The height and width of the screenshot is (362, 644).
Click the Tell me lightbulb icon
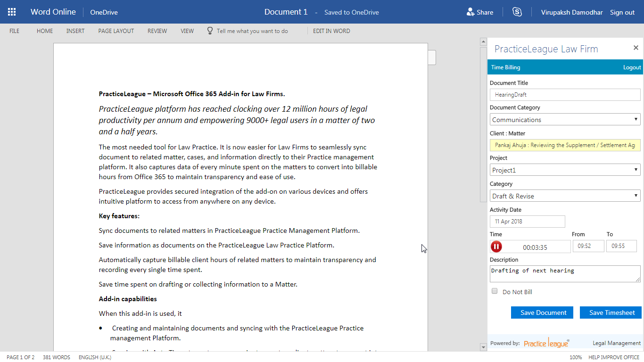click(210, 31)
